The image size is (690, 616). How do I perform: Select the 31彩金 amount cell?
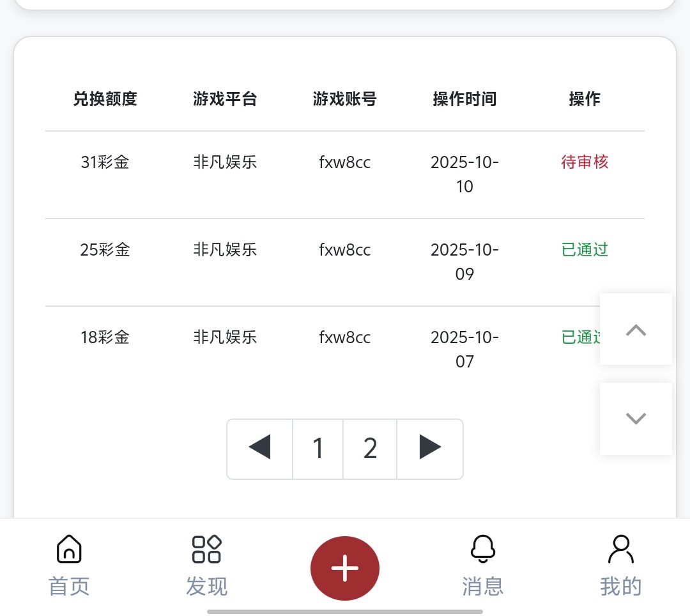pyautogui.click(x=105, y=162)
